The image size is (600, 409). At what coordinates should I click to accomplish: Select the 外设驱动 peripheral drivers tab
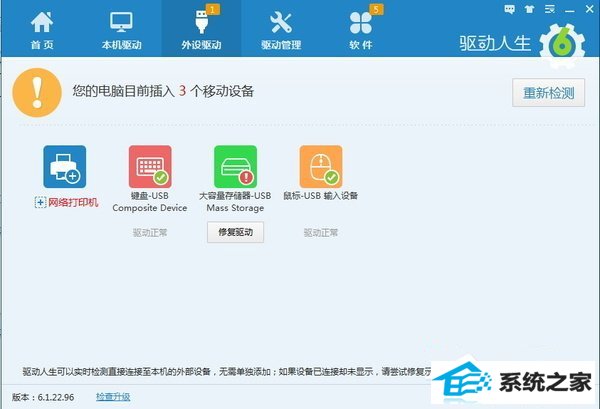click(201, 30)
